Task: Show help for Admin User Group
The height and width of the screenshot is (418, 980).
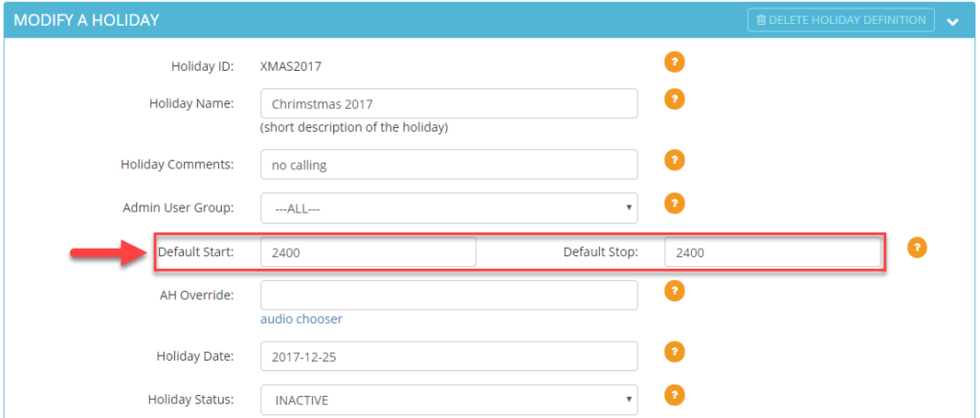Action: tap(675, 203)
